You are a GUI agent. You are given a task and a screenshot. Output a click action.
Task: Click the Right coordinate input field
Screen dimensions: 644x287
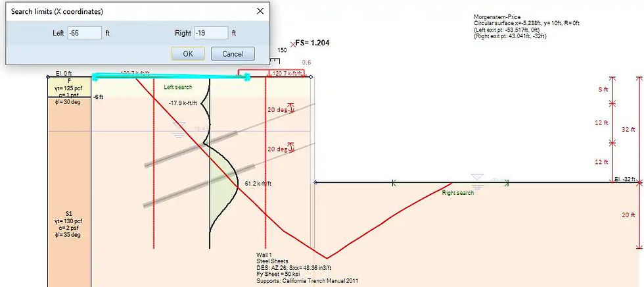tap(211, 33)
